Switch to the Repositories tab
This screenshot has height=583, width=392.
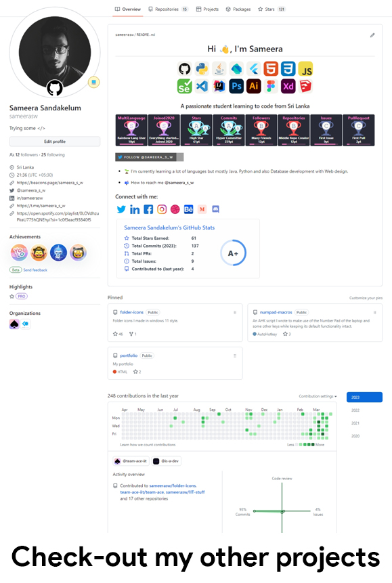click(x=168, y=9)
